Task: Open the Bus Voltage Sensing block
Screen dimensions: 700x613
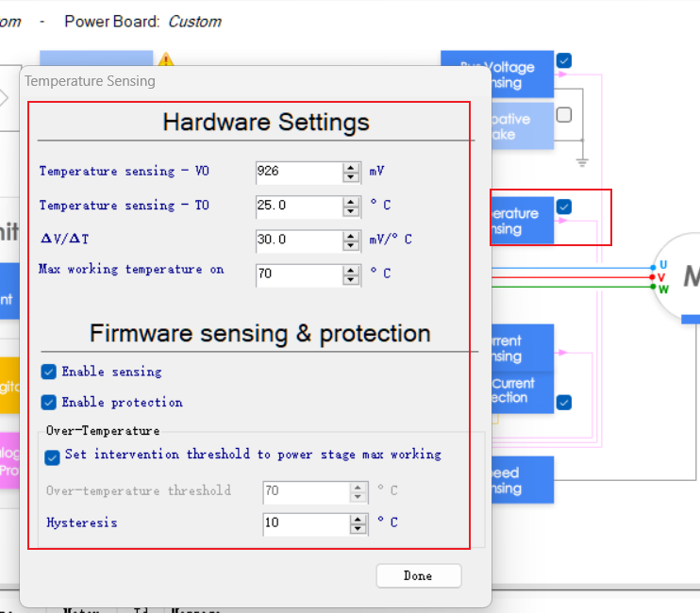Action: click(522, 74)
